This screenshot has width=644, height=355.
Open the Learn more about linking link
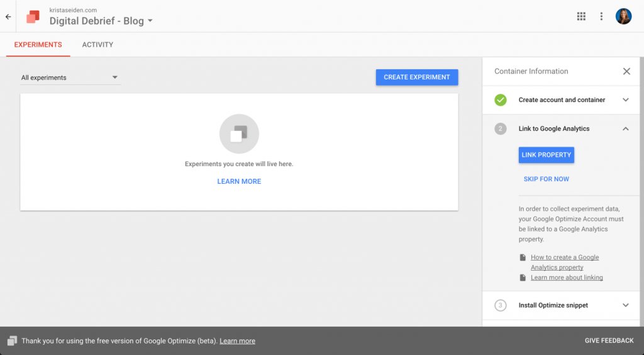[x=567, y=278]
